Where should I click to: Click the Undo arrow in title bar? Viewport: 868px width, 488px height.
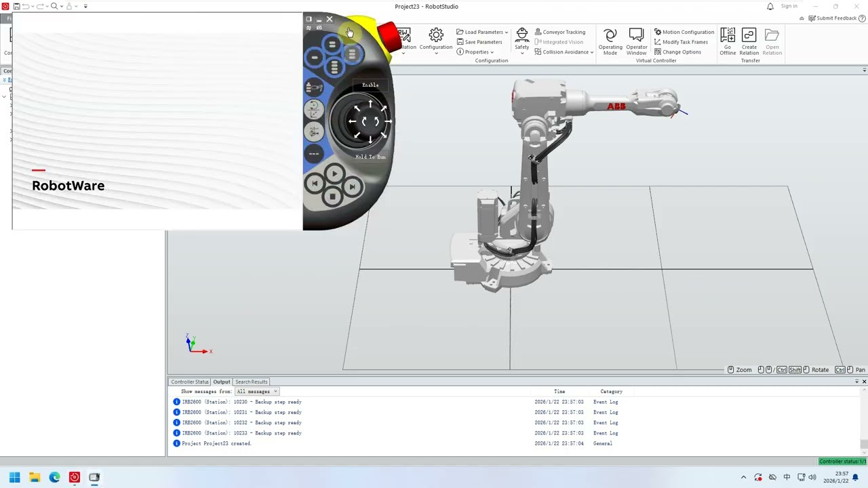26,6
